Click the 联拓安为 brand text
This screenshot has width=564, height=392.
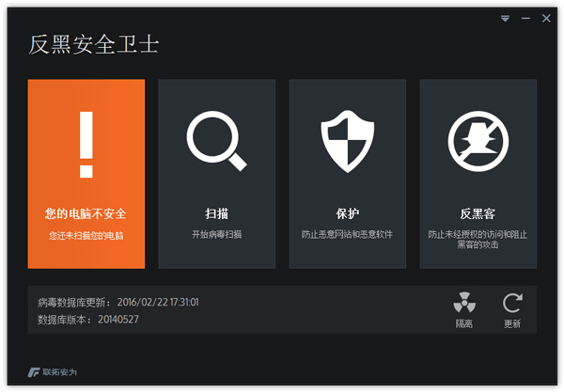[x=60, y=372]
